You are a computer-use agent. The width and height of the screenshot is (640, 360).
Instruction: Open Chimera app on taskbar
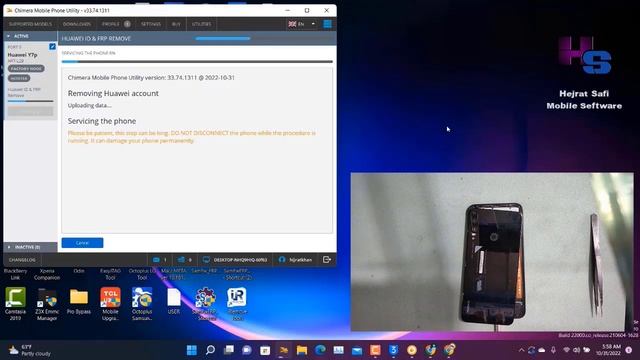(283, 350)
